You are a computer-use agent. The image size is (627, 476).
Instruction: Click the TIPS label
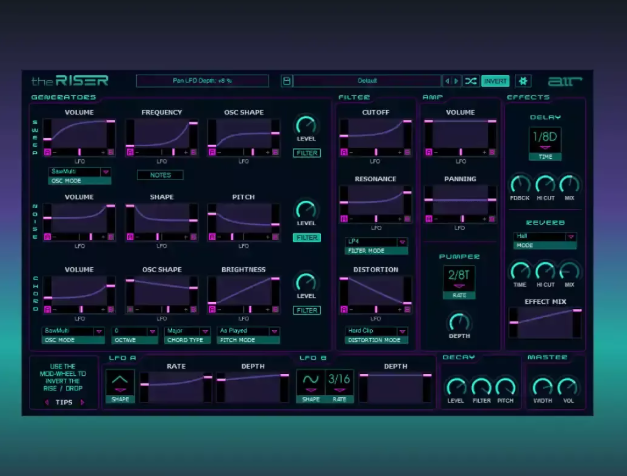pyautogui.click(x=64, y=402)
